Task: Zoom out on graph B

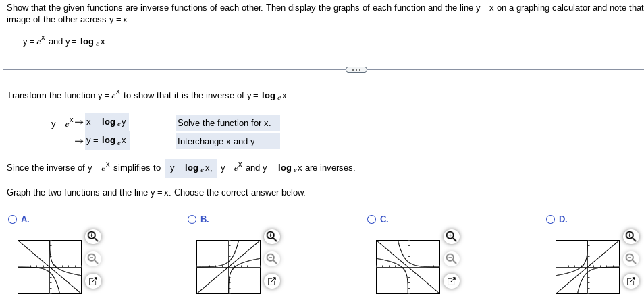Action: pos(271,259)
